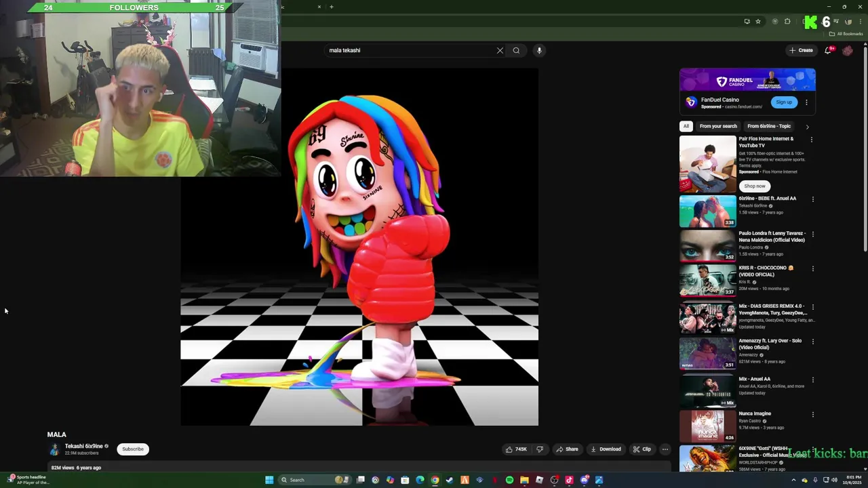This screenshot has width=868, height=488.
Task: Open a new Chrome tab with plus
Action: (331, 7)
